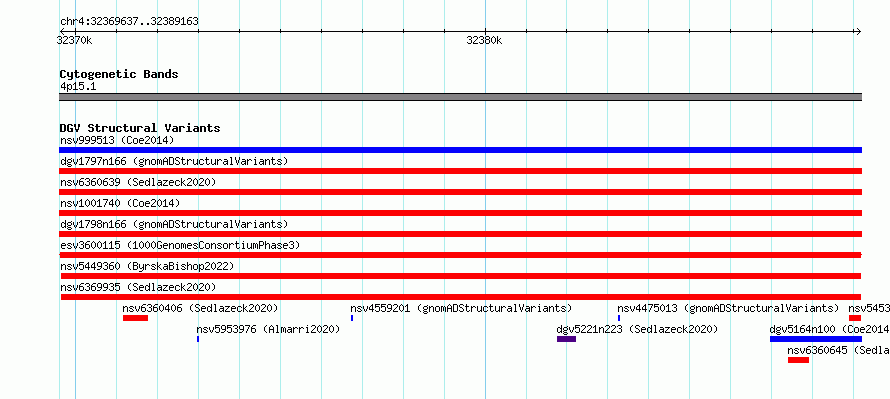Click the red esv3600115 variant bar
Screen dimensions: 890x399
click(x=460, y=255)
